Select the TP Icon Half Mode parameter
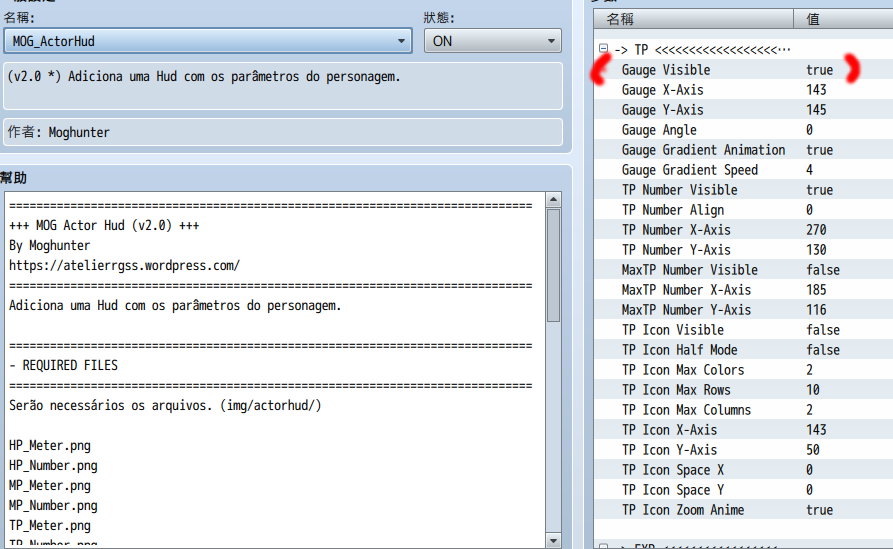This screenshot has height=549, width=893. click(x=743, y=350)
